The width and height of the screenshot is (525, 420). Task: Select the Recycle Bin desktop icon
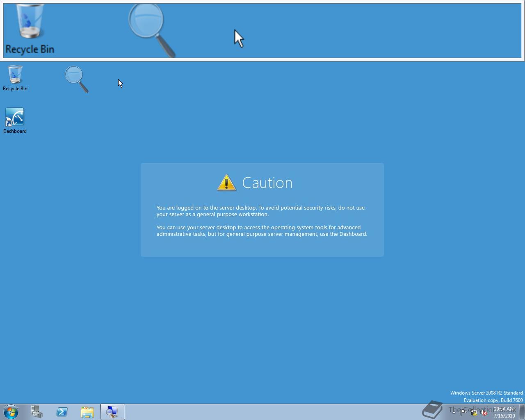coord(15,78)
